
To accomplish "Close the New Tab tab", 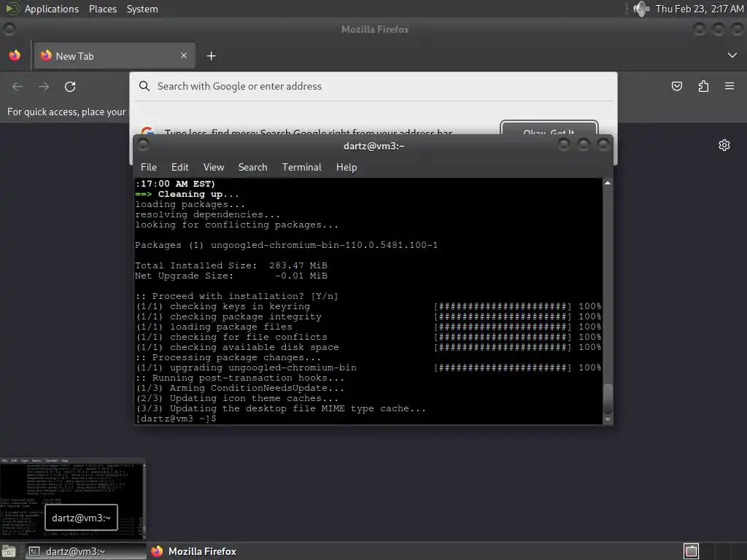I will tap(184, 55).
